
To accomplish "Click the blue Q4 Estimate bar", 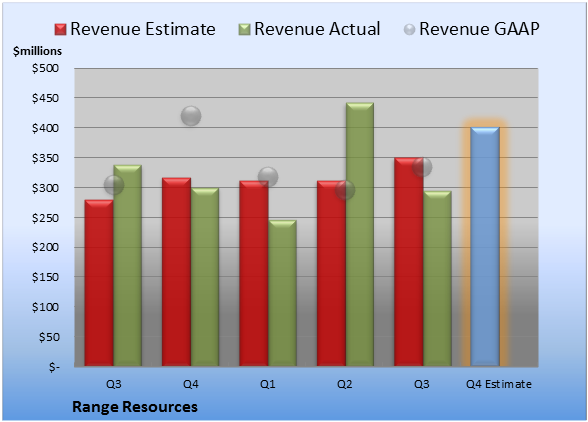I will tap(485, 247).
